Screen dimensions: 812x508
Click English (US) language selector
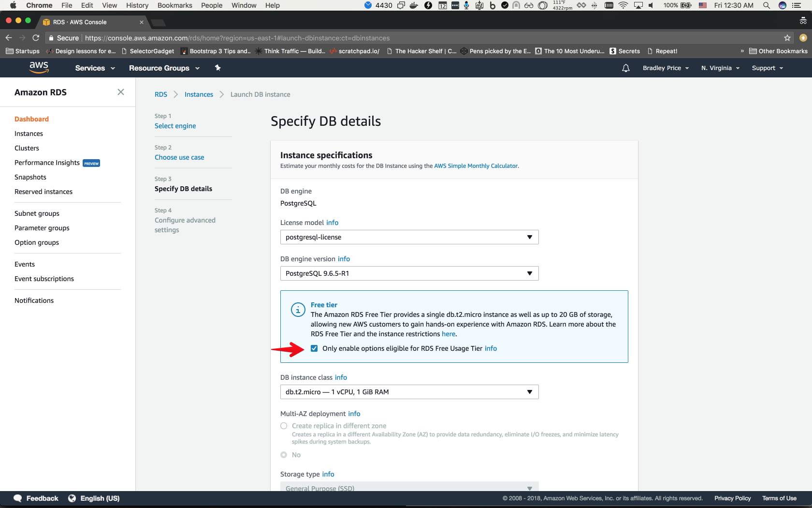pos(100,498)
